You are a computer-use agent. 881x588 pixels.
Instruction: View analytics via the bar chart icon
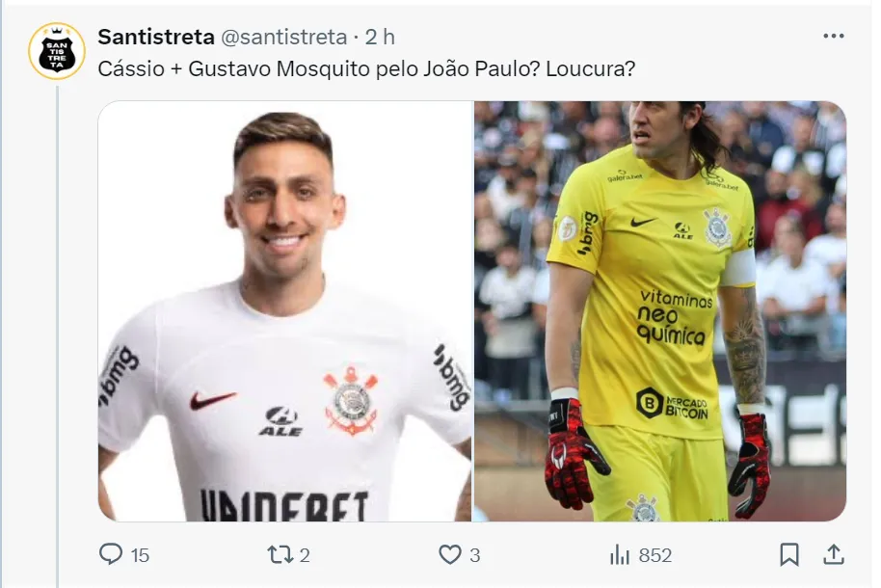(620, 555)
